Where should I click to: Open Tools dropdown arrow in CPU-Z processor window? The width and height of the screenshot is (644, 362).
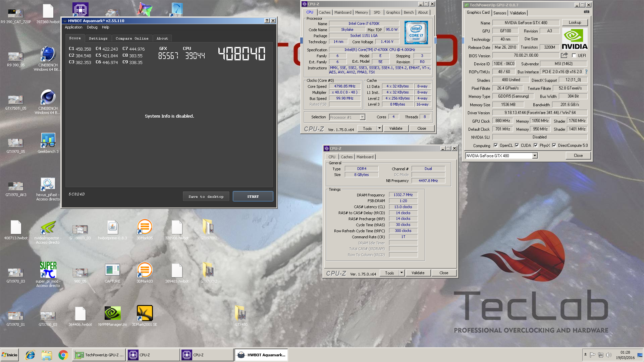coord(379,128)
